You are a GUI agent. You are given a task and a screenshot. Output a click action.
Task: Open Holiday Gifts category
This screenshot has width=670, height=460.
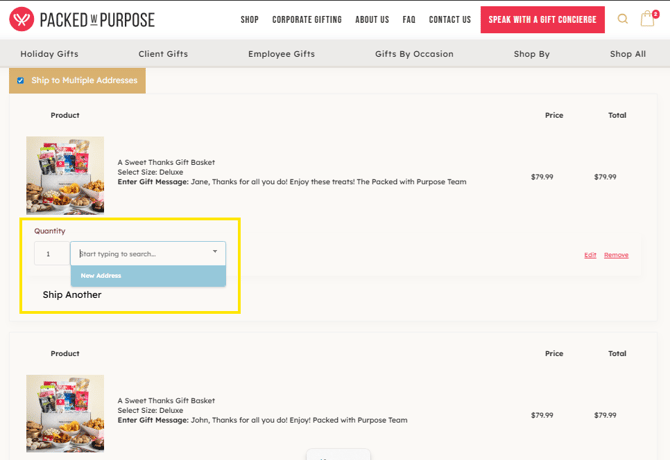click(50, 54)
